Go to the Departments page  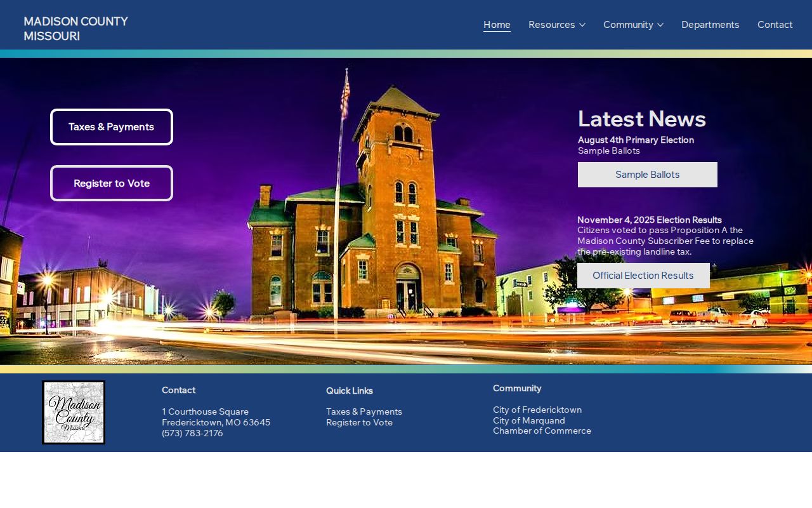click(710, 25)
